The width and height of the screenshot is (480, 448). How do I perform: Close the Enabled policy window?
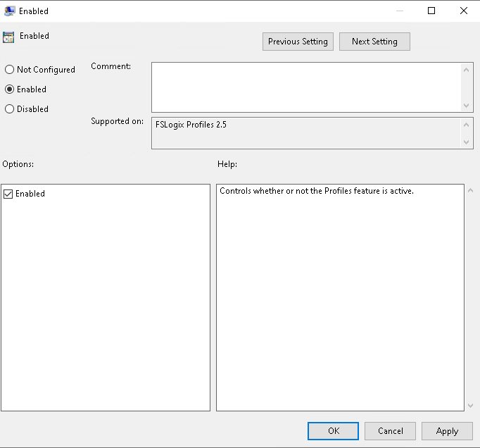tap(464, 11)
